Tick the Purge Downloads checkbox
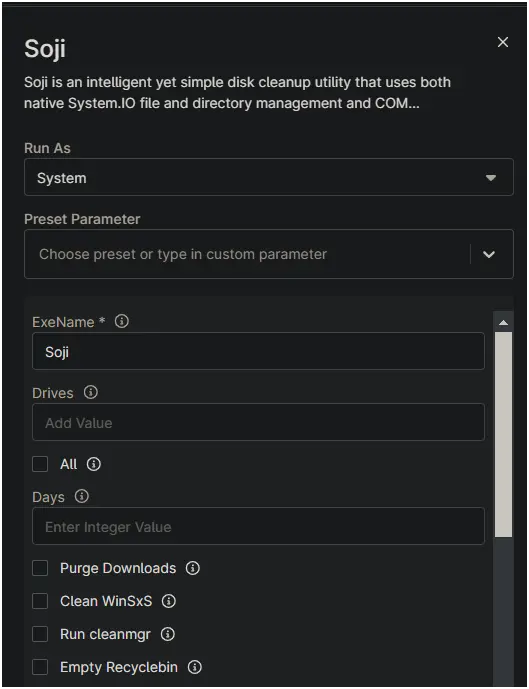This screenshot has height=689, width=529. coord(40,568)
